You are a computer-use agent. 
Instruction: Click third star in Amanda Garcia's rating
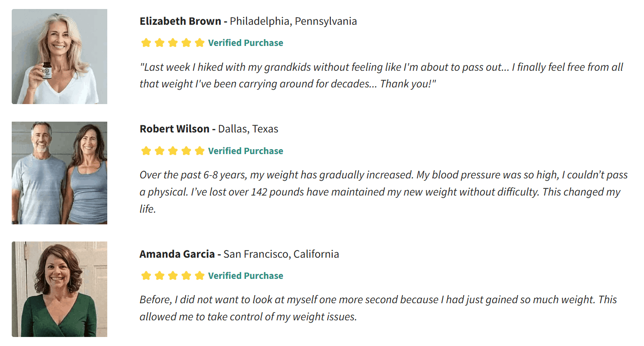click(173, 276)
